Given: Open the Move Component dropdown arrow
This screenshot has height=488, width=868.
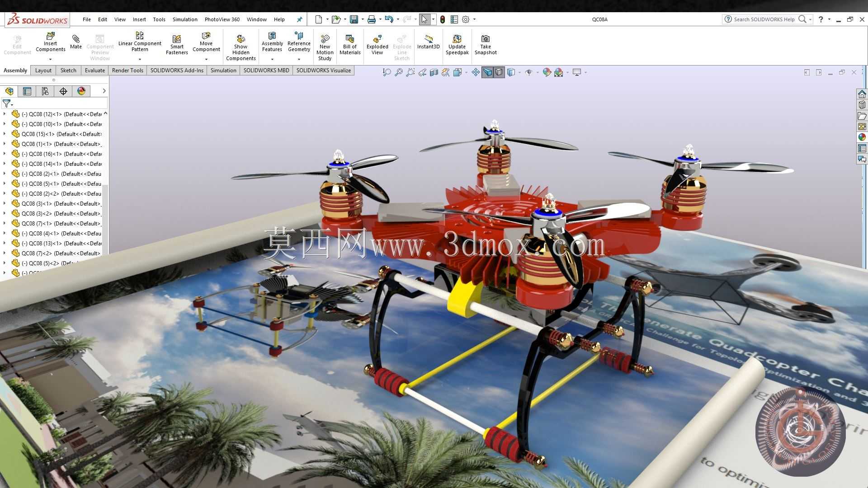Looking at the screenshot, I should point(206,59).
